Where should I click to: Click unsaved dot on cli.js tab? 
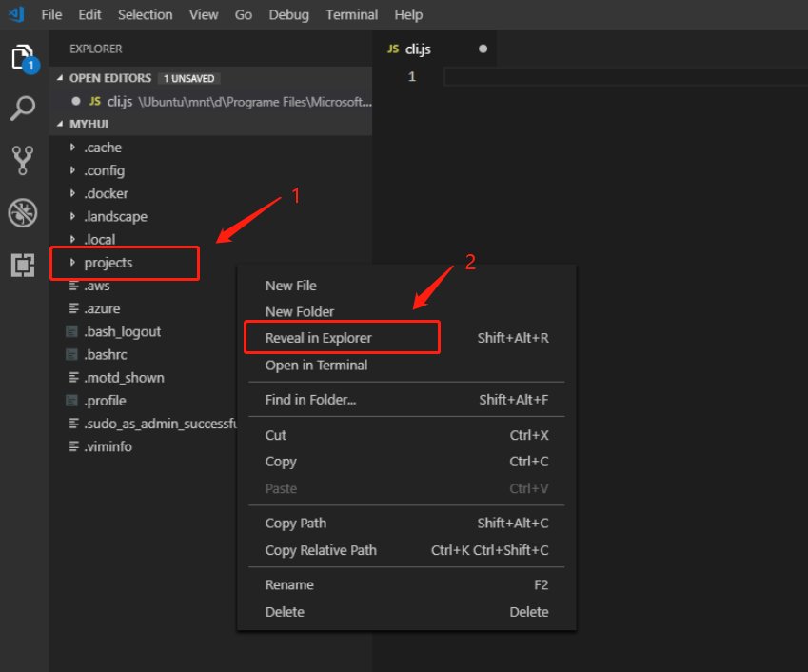[x=483, y=49]
